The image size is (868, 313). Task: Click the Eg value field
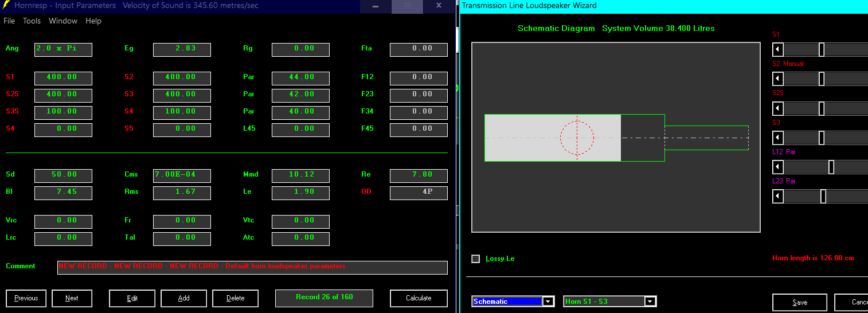click(x=182, y=49)
